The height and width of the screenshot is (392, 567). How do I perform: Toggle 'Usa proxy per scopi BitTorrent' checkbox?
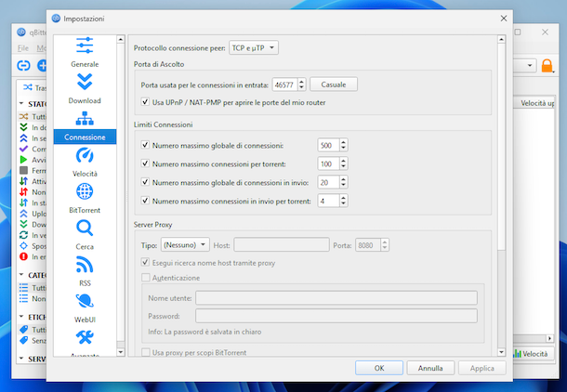pyautogui.click(x=145, y=352)
